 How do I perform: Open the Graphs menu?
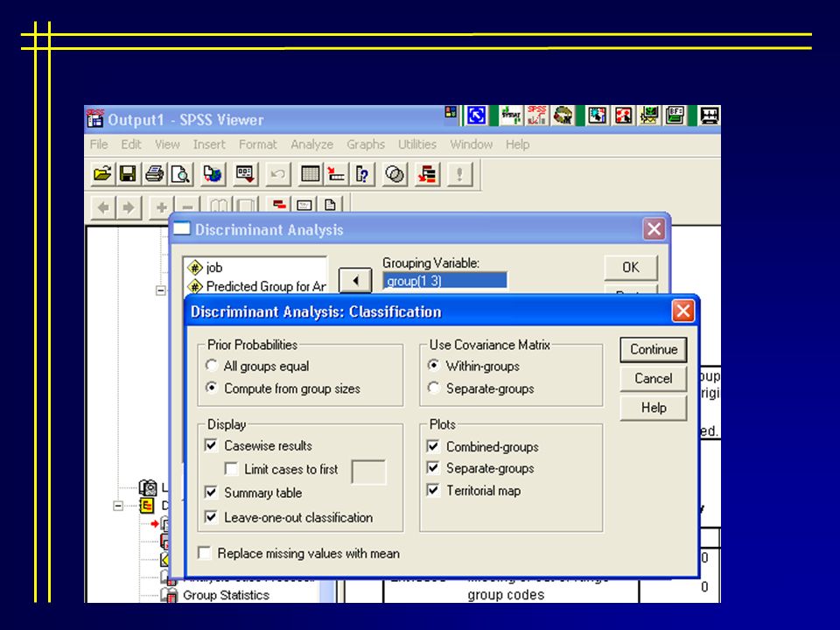(x=366, y=144)
